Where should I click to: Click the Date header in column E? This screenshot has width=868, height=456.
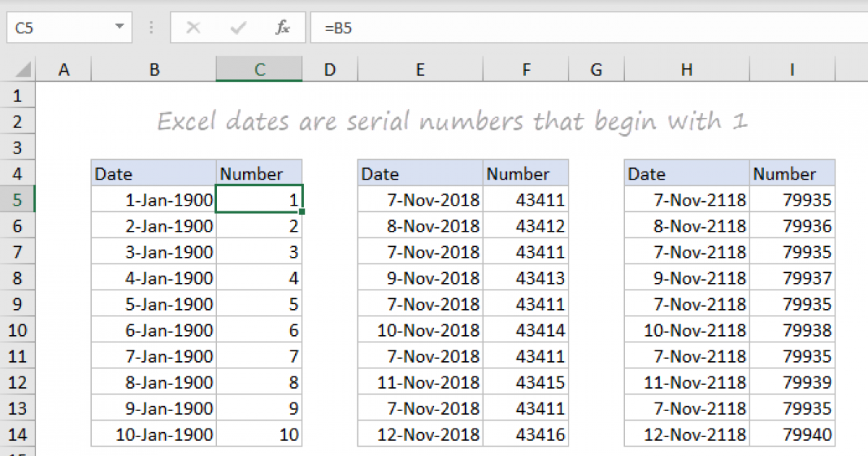(420, 173)
